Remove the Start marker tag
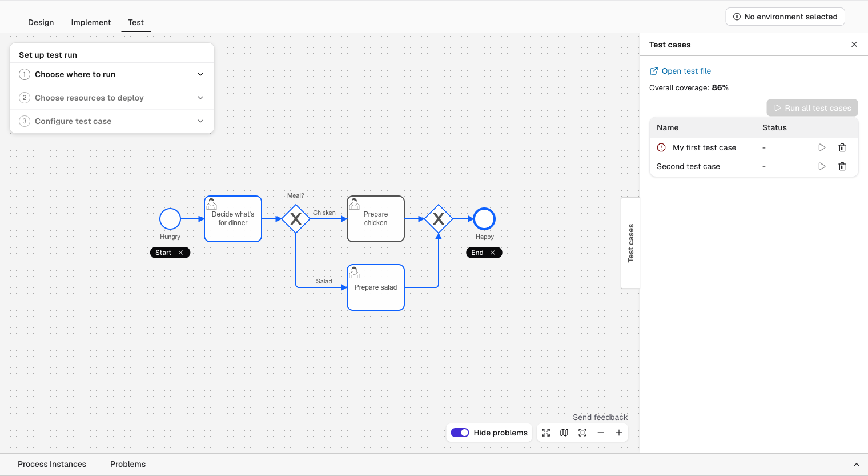 pos(180,253)
